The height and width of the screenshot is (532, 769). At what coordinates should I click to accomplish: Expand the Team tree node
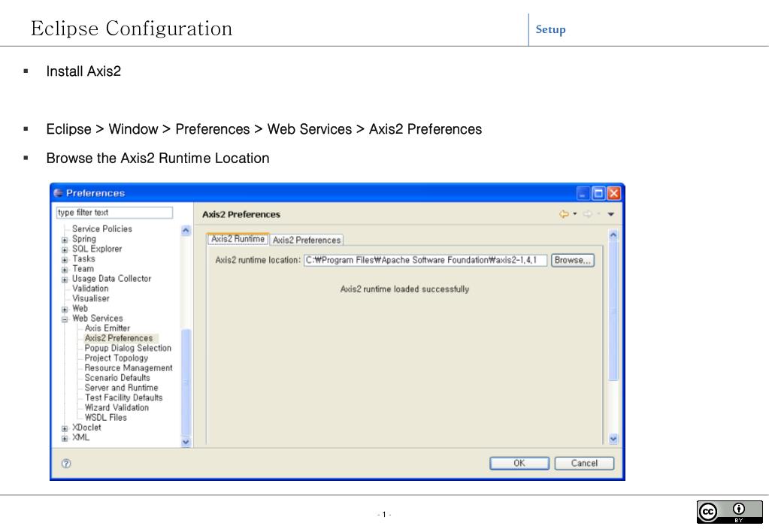tap(65, 269)
